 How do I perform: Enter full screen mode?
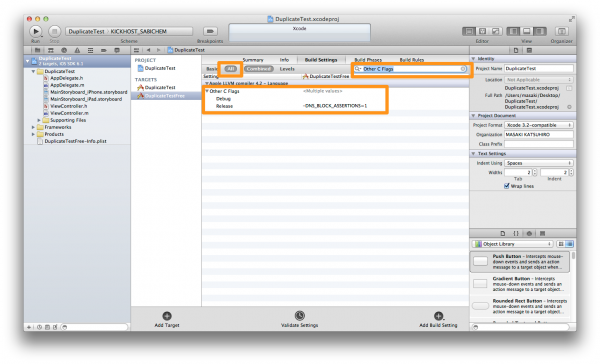572,19
